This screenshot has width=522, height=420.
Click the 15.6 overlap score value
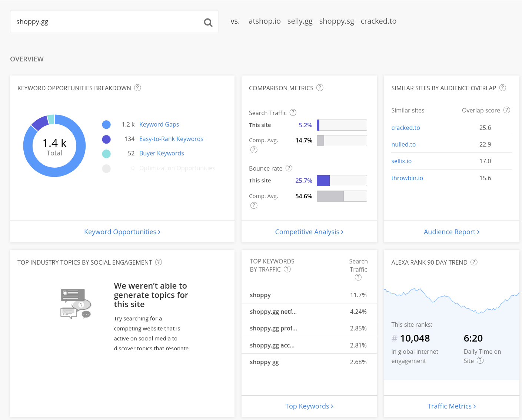point(485,178)
